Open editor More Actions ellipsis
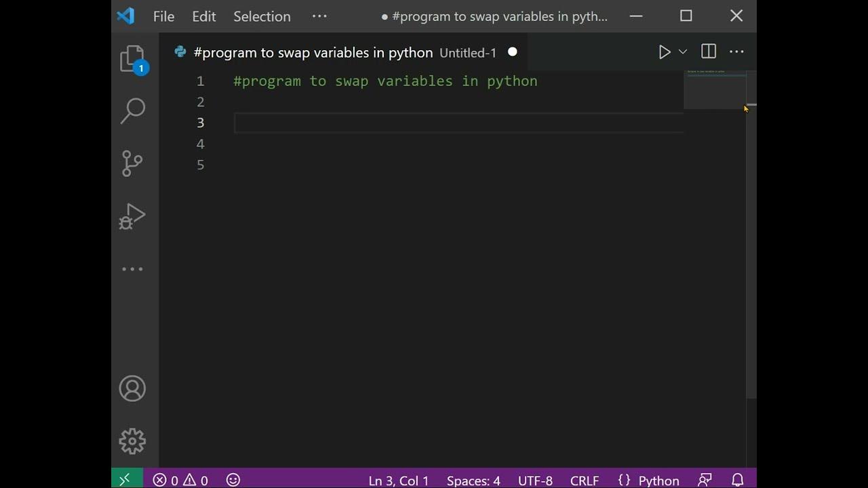Image resolution: width=868 pixels, height=488 pixels. (736, 52)
